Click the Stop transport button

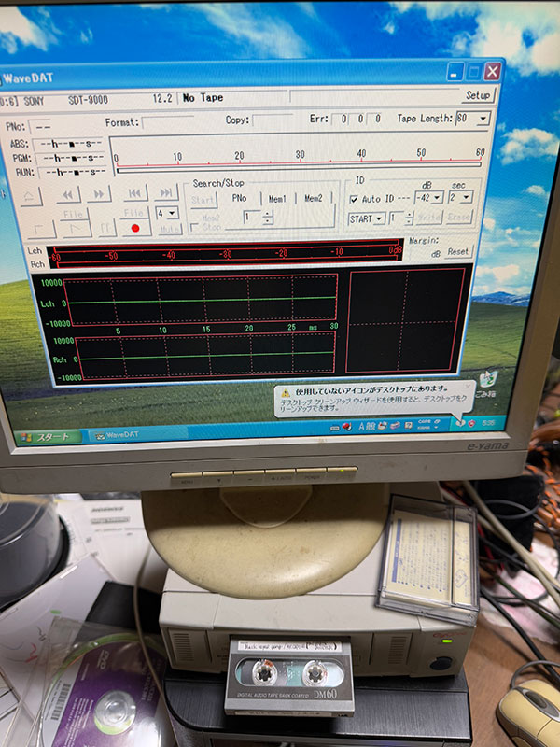coord(41,230)
